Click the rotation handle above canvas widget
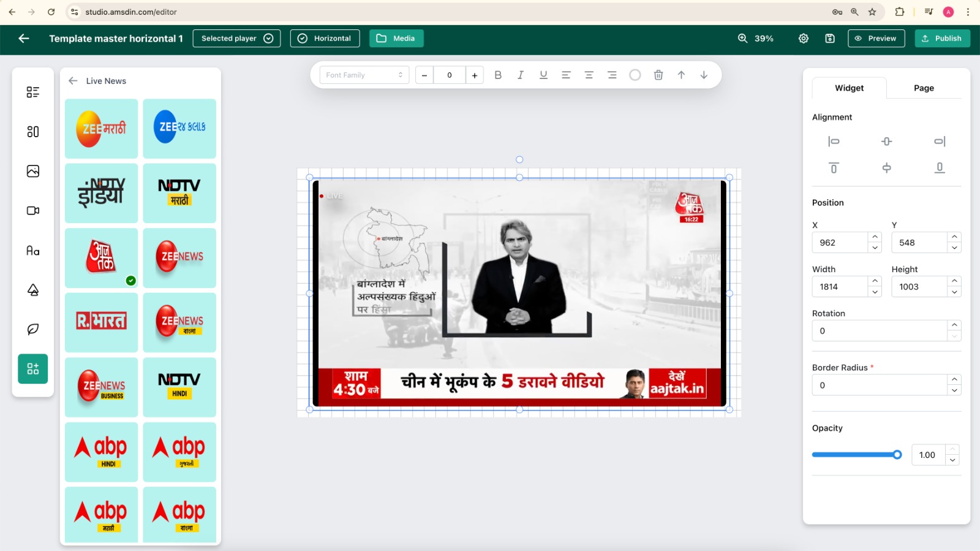 (x=519, y=159)
